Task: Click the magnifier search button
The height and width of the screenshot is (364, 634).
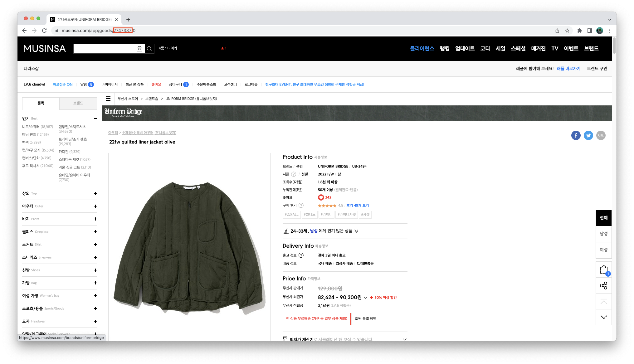Action: 149,49
